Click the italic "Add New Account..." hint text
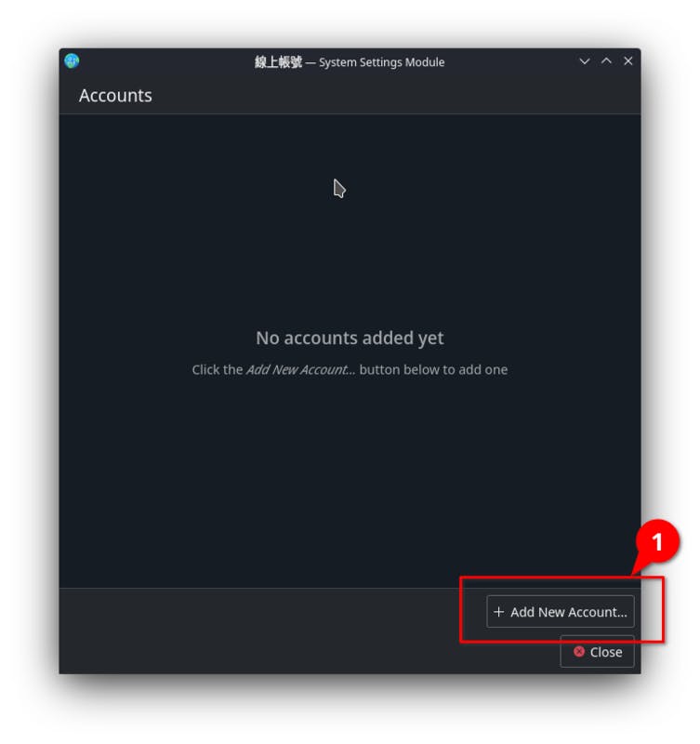The image size is (700, 744). pos(300,369)
